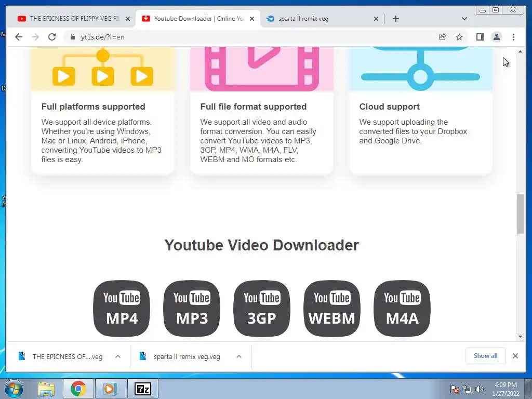Open the YouTube MP3 downloader badge
The image size is (532, 399).
coord(192,309)
